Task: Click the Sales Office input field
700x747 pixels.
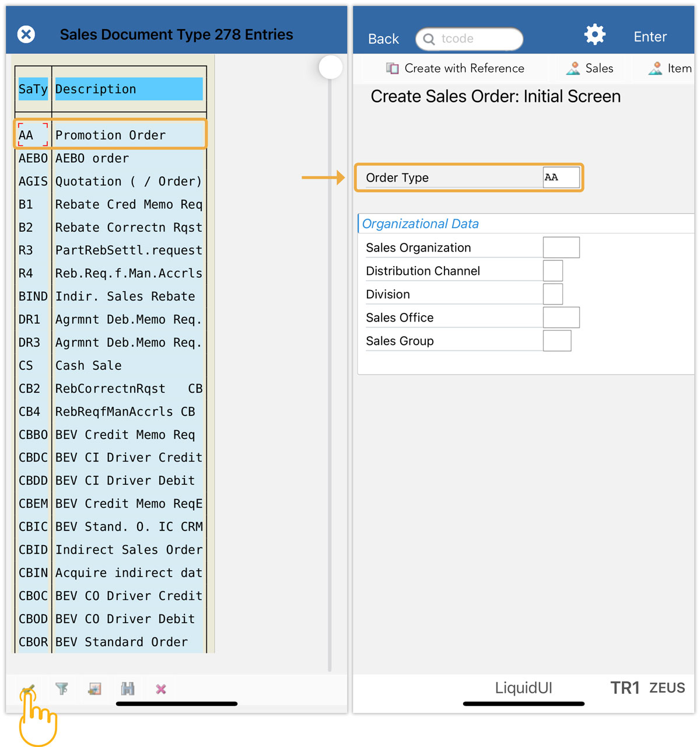Action: pyautogui.click(x=561, y=317)
